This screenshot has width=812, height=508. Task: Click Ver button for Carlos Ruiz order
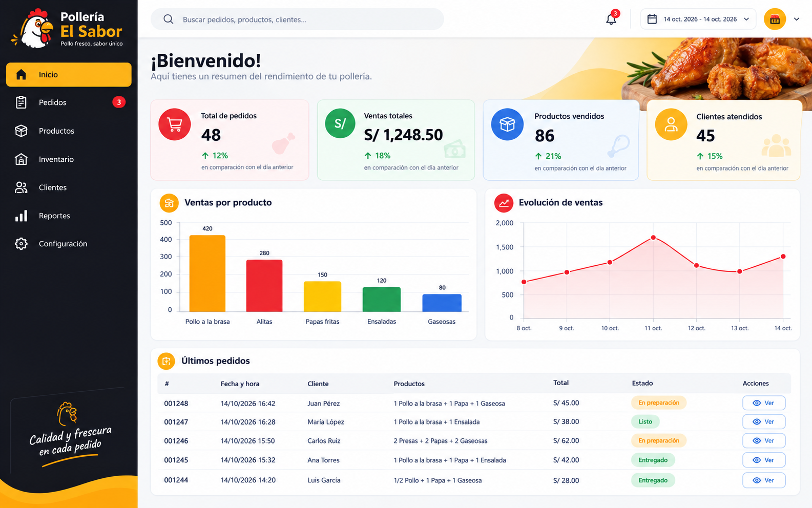tap(764, 441)
